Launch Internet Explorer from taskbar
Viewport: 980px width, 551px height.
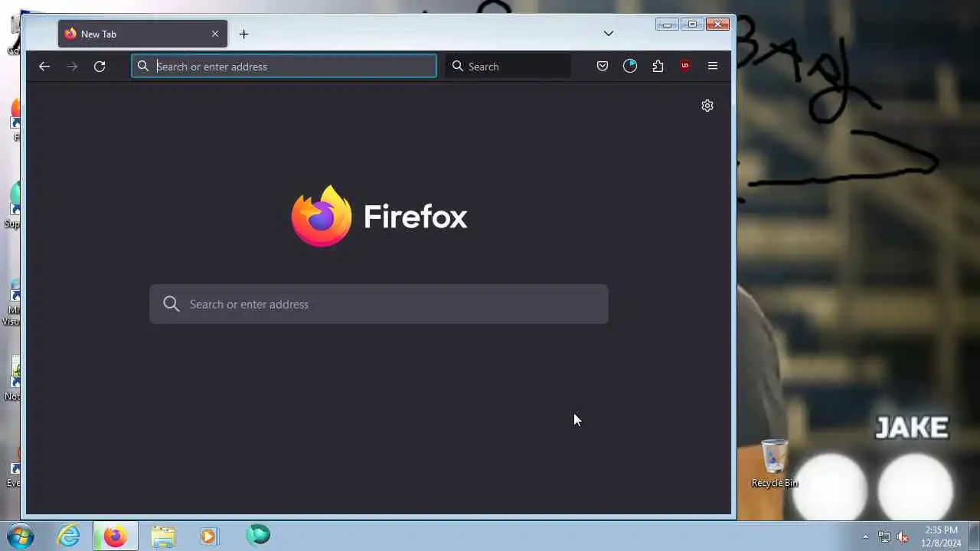69,536
